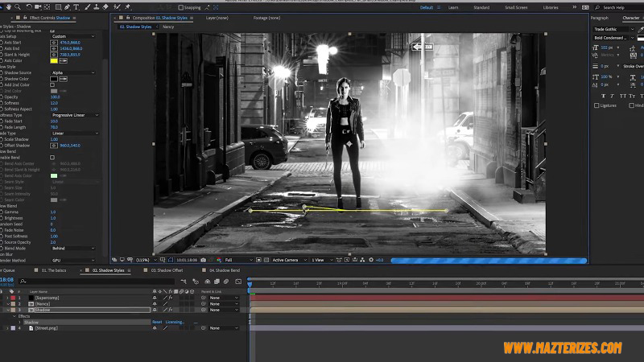
Task: Expand the Shadow effect in timeline
Action: click(x=19, y=323)
